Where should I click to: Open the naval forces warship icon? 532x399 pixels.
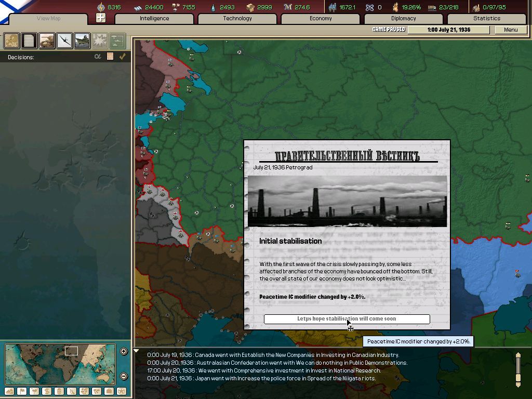pos(82,41)
